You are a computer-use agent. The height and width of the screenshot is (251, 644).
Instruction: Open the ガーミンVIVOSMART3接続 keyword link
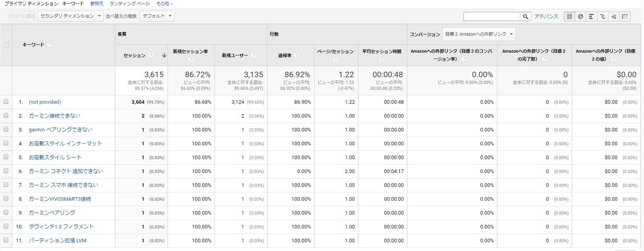[60, 199]
